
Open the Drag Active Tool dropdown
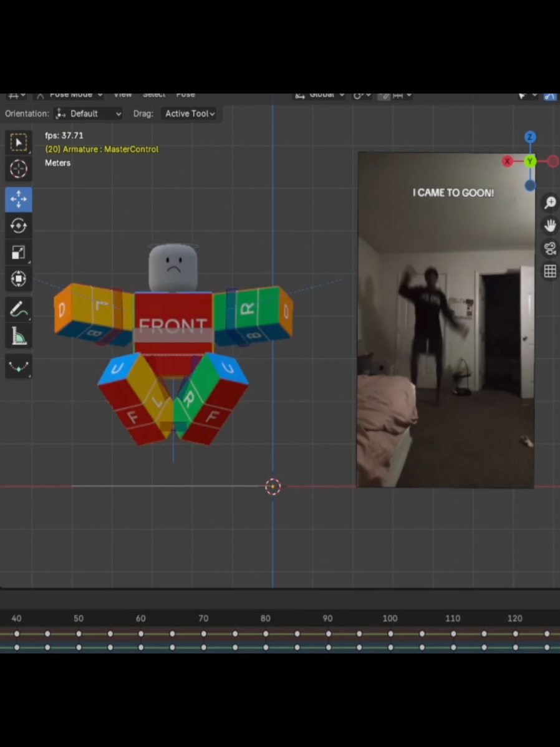click(189, 113)
